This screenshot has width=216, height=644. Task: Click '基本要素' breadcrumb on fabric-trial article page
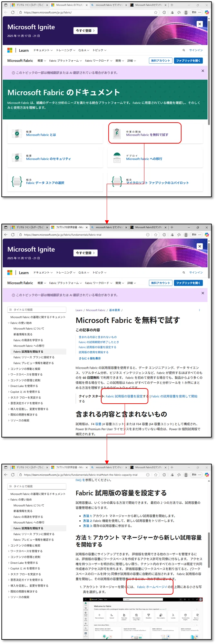click(x=114, y=310)
